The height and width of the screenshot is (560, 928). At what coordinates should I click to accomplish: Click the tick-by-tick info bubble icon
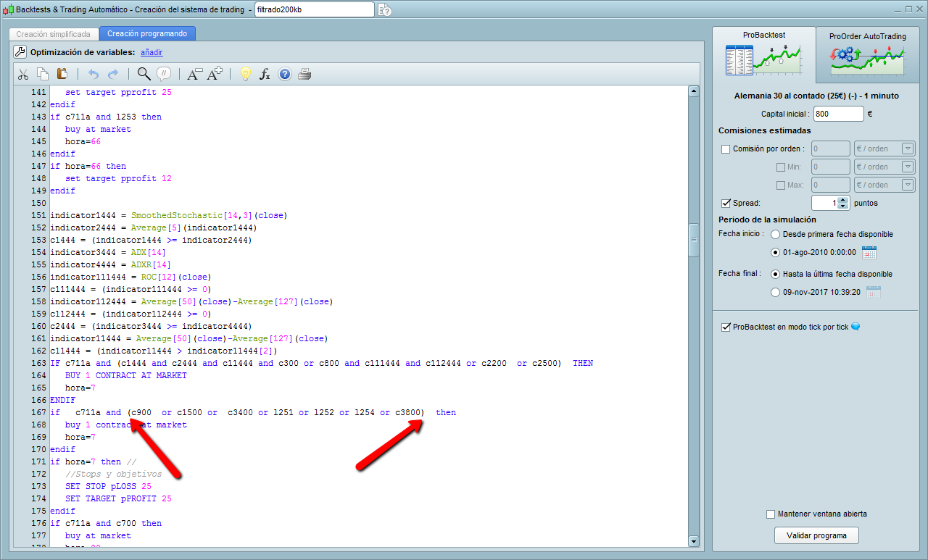[855, 327]
